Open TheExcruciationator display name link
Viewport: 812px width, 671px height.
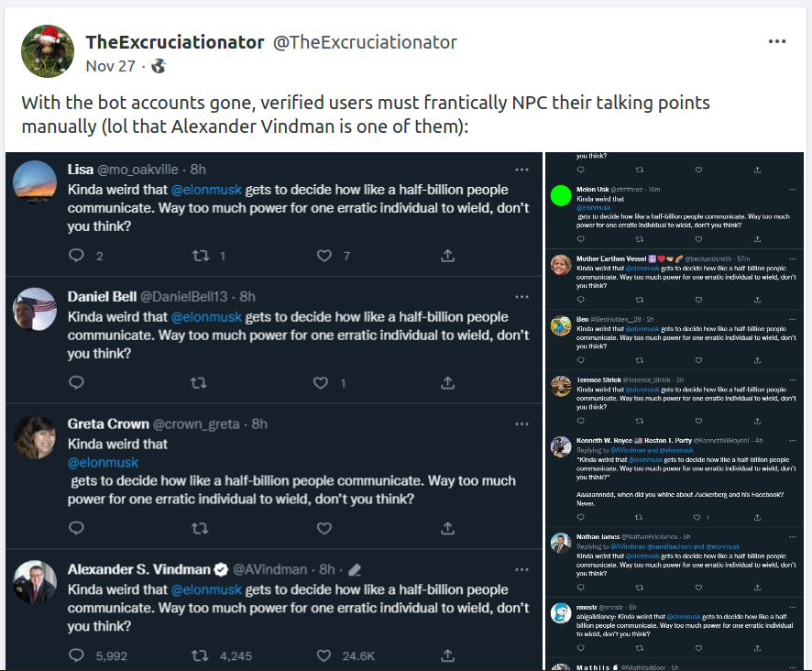point(175,42)
